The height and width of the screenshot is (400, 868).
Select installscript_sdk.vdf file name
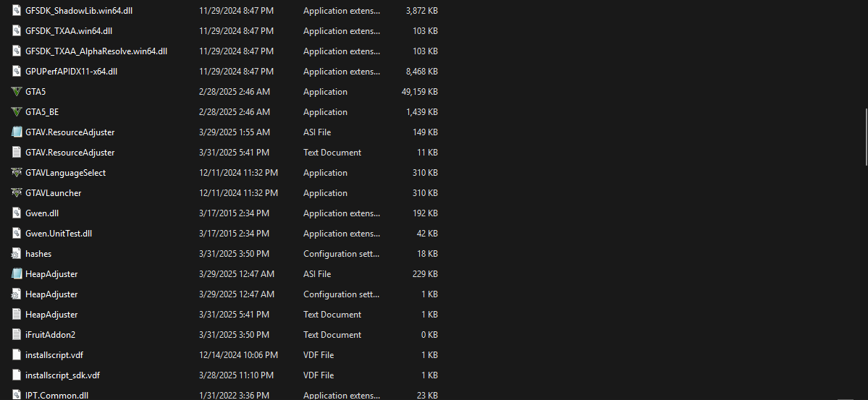point(62,375)
